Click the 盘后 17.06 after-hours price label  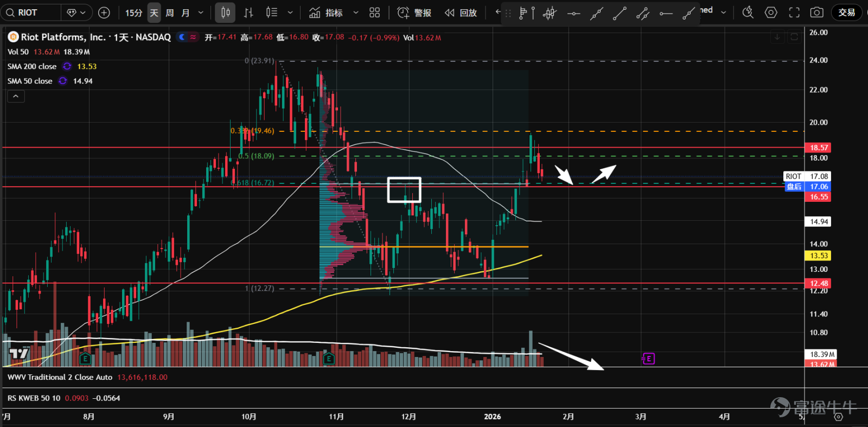[807, 187]
